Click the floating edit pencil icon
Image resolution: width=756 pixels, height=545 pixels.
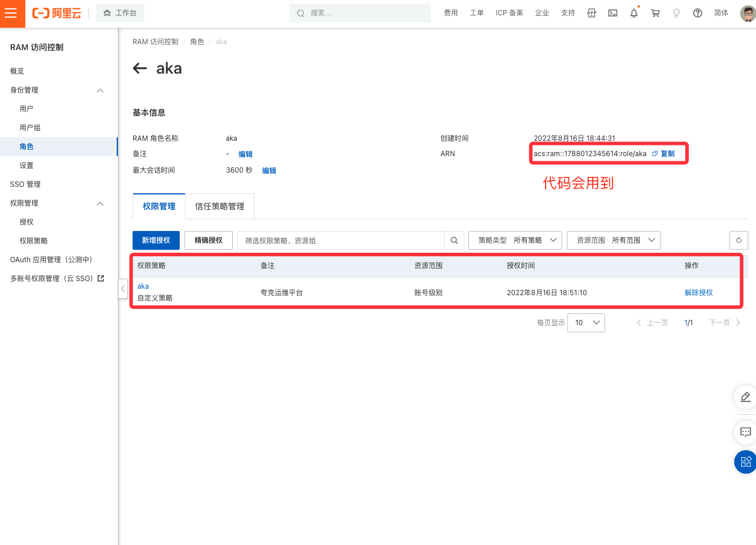(x=745, y=397)
